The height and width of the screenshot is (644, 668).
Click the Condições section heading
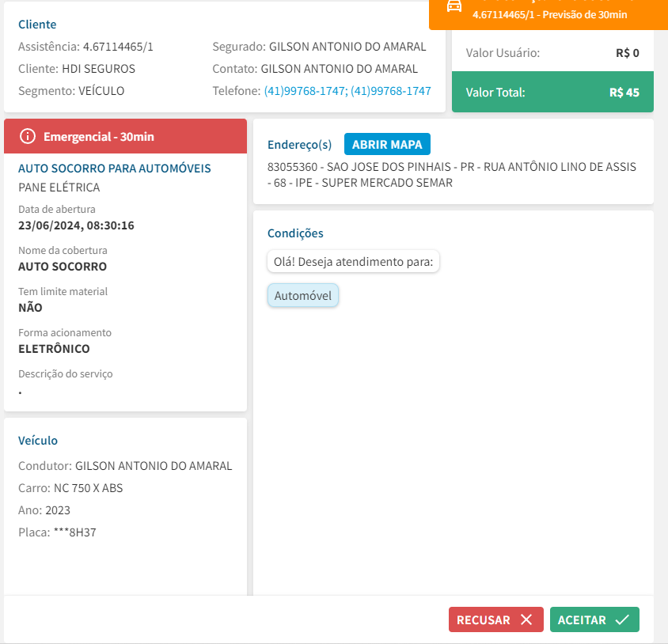click(295, 233)
